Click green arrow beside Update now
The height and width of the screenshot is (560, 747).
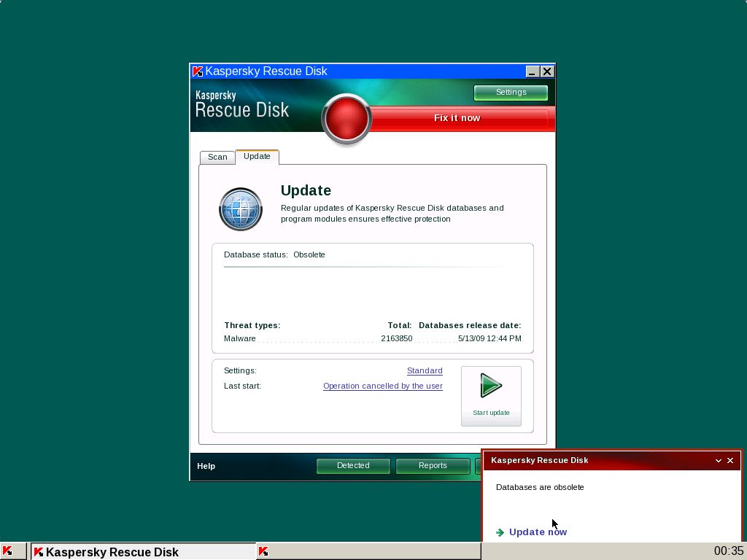point(500,532)
